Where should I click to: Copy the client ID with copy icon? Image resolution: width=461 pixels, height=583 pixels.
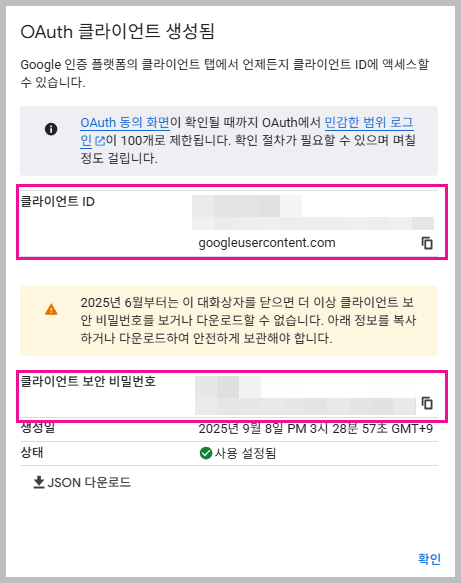[427, 243]
